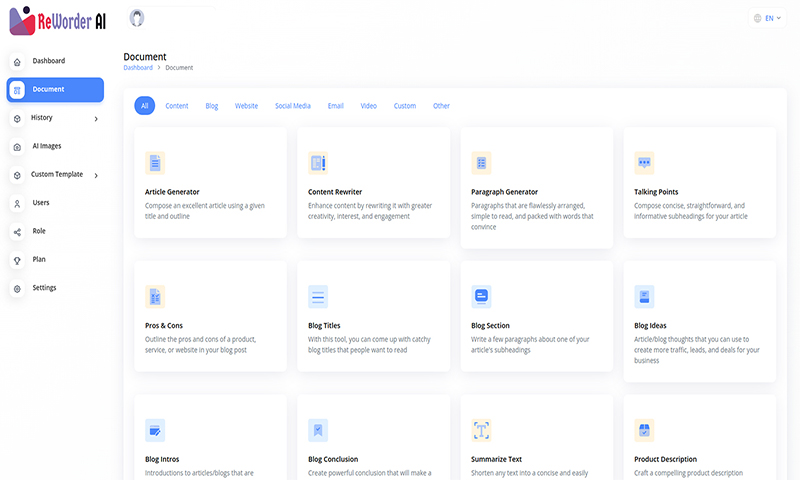
Task: Click the Blog Intros pencil icon
Action: [x=155, y=431]
